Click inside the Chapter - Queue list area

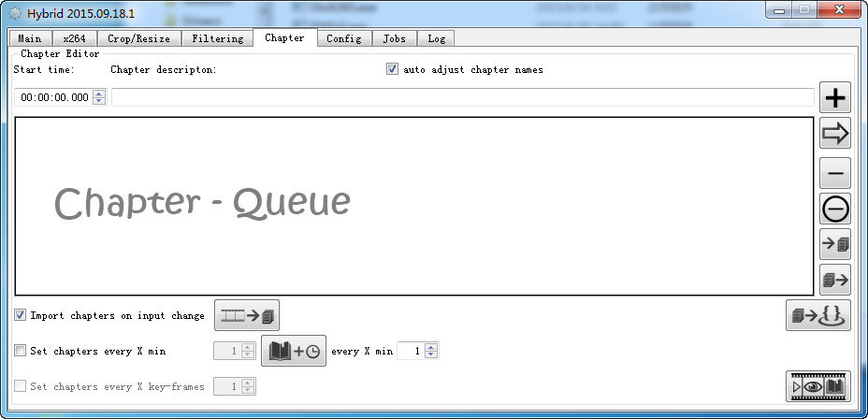414,206
